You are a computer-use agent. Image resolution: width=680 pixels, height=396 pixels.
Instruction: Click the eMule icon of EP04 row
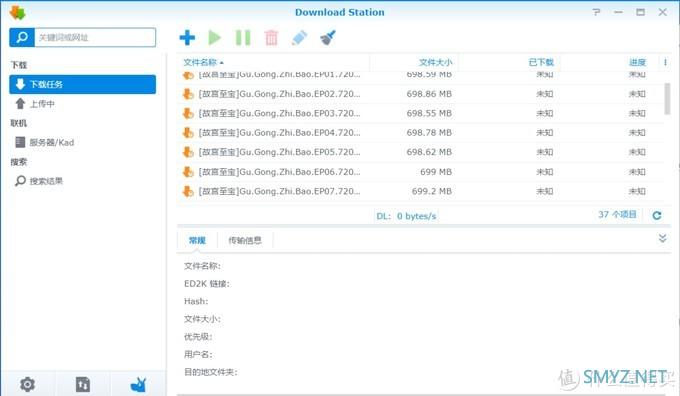click(188, 133)
